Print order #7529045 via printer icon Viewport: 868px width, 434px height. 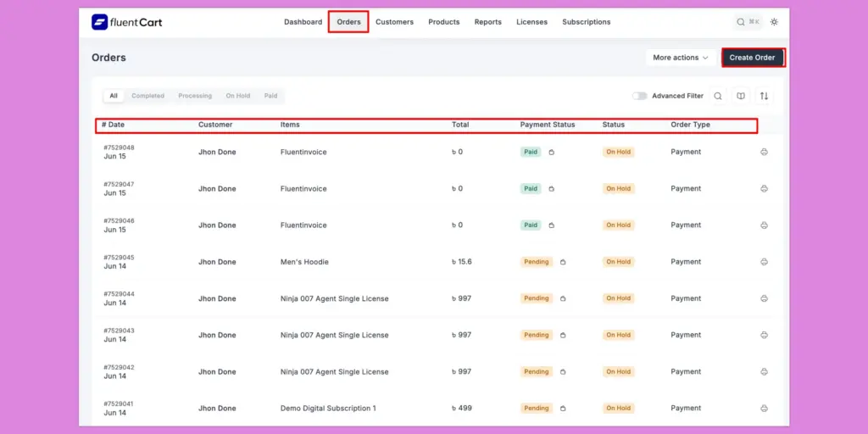[764, 261]
